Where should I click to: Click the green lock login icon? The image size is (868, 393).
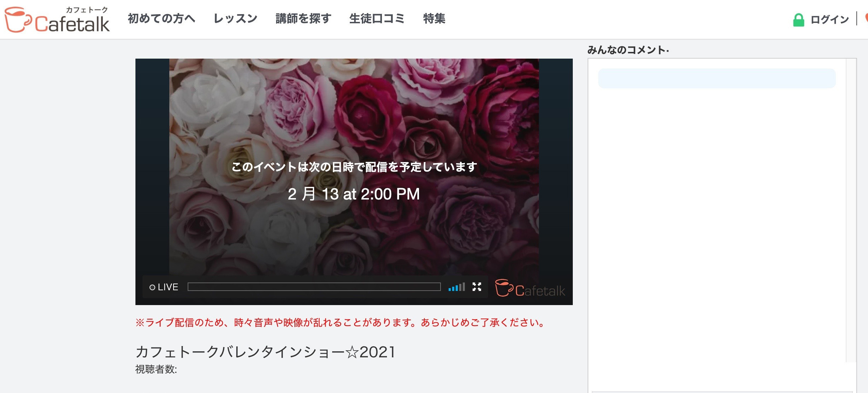[x=799, y=20]
